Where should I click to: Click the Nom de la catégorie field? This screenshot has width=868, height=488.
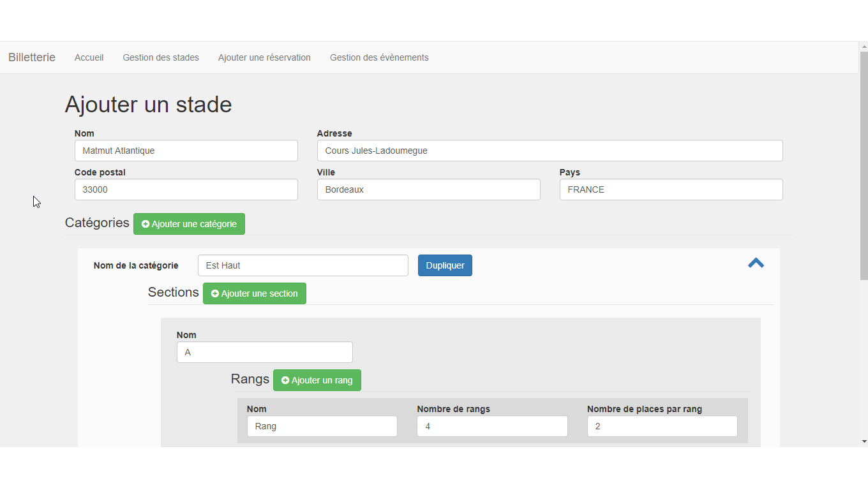coord(303,265)
